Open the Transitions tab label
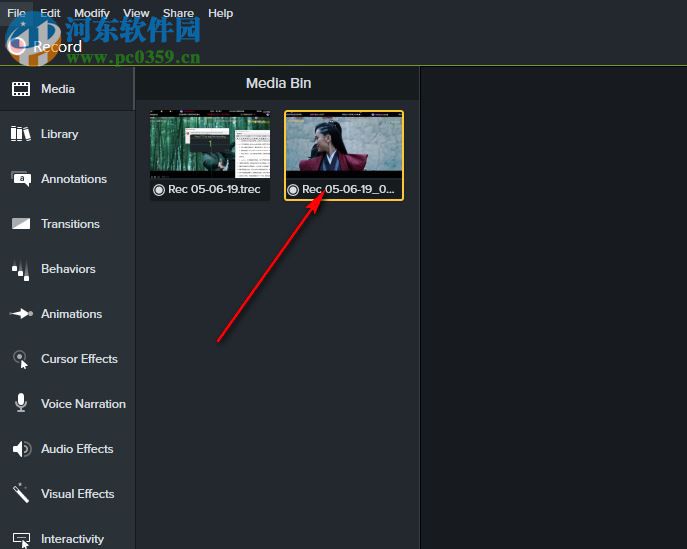This screenshot has height=549, width=687. tap(71, 224)
